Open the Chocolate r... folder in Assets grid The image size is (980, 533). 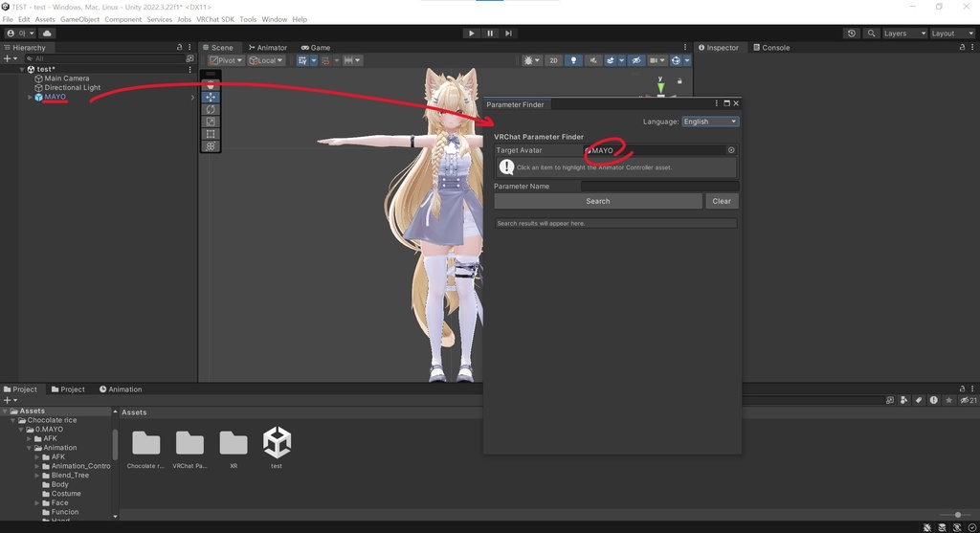tap(145, 448)
